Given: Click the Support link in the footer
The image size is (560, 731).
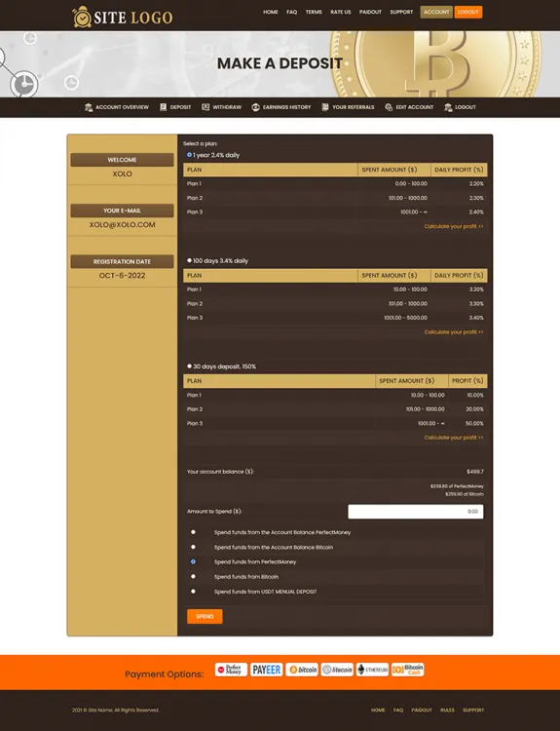Looking at the screenshot, I should tap(473, 710).
